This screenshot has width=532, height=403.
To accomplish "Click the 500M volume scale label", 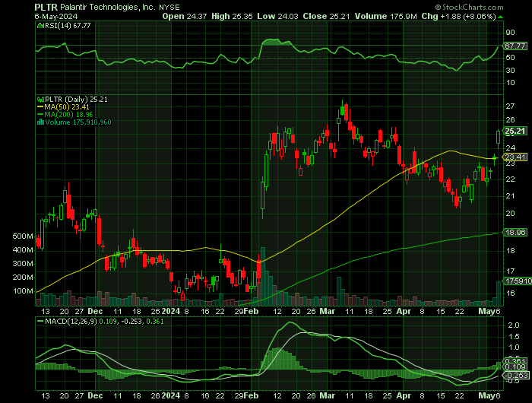I will (x=23, y=236).
